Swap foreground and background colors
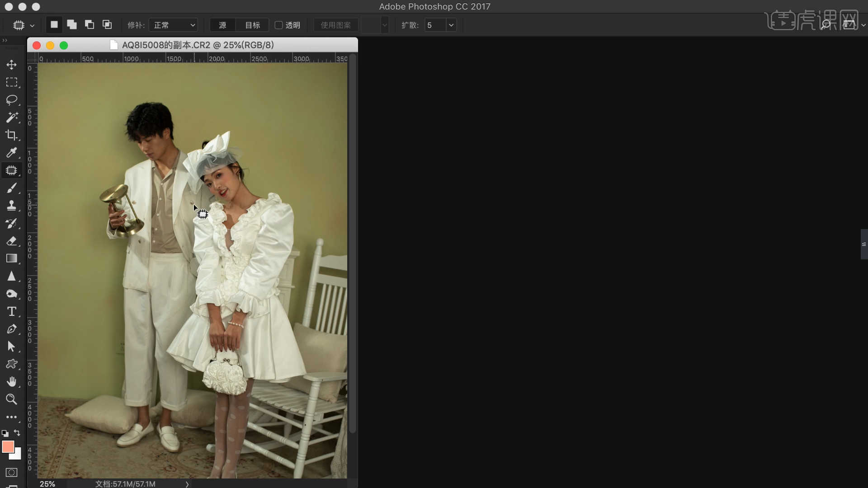This screenshot has height=488, width=868. point(17,433)
